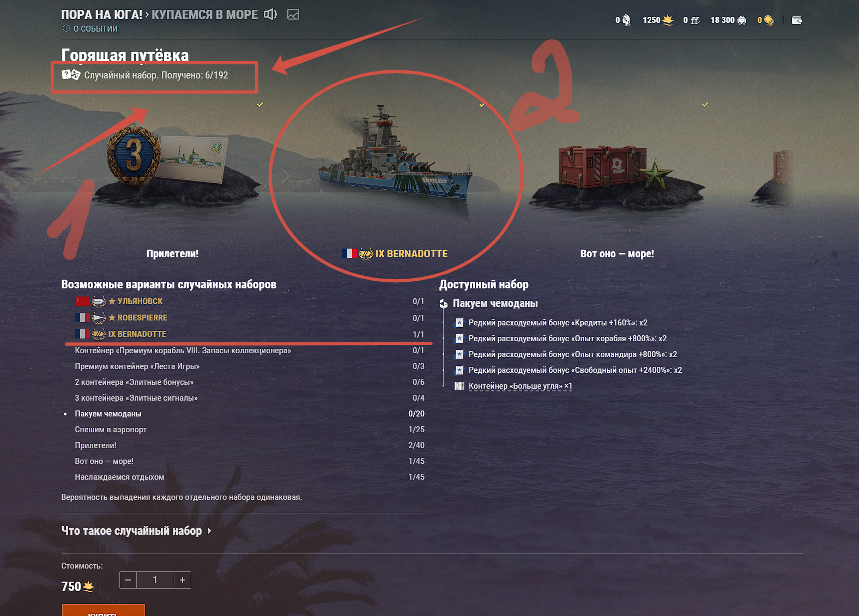This screenshot has width=859, height=616.
Task: Expand Что такое случайный набор section
Action: (x=136, y=530)
